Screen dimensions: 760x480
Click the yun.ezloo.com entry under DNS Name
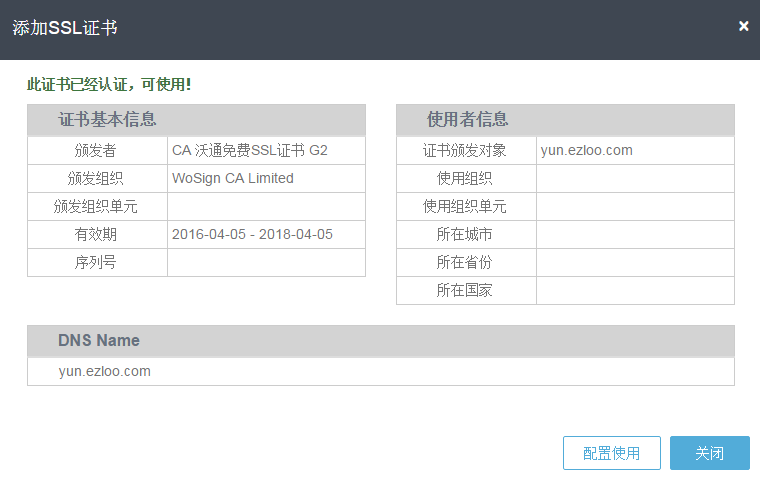pos(105,371)
